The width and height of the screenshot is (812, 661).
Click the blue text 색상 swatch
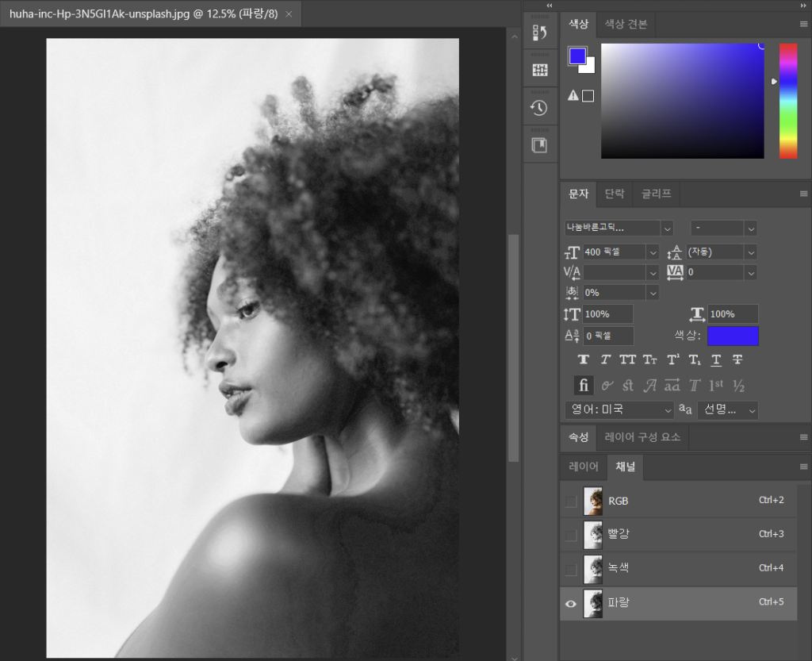[733, 336]
